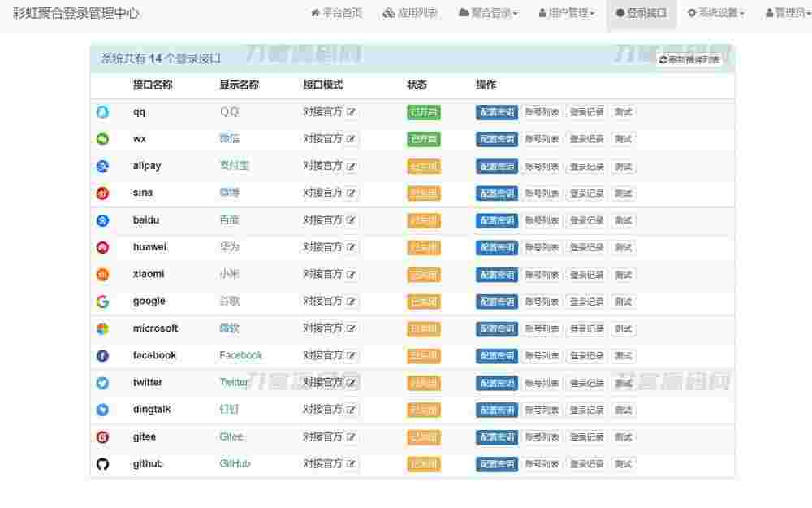Select the 登录接口 nav item
This screenshot has height=508, width=812.
(x=641, y=13)
